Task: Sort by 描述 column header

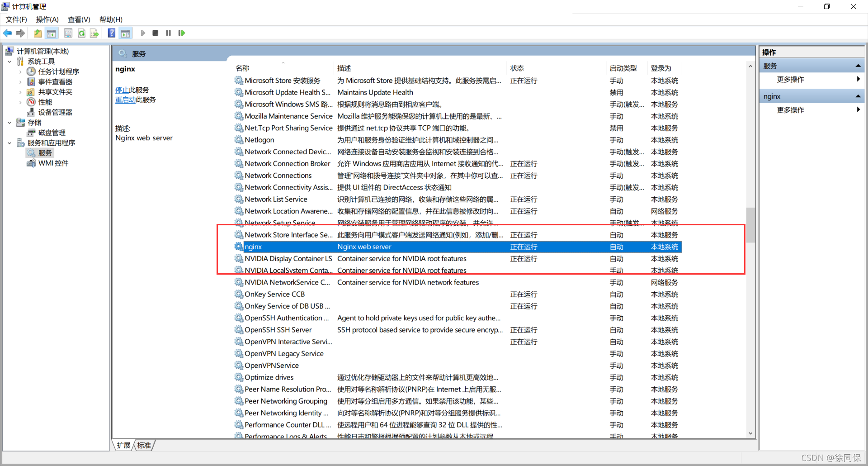Action: pos(421,68)
